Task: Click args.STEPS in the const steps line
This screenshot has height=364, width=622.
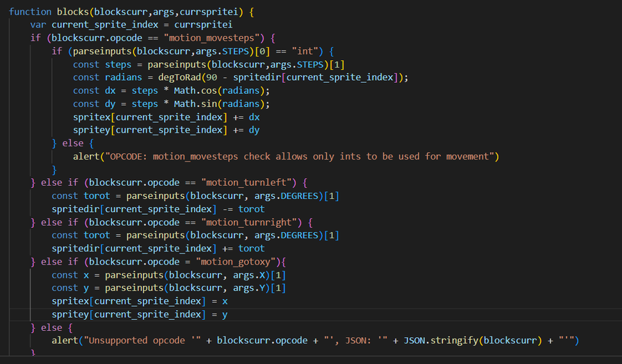Action: click(296, 64)
